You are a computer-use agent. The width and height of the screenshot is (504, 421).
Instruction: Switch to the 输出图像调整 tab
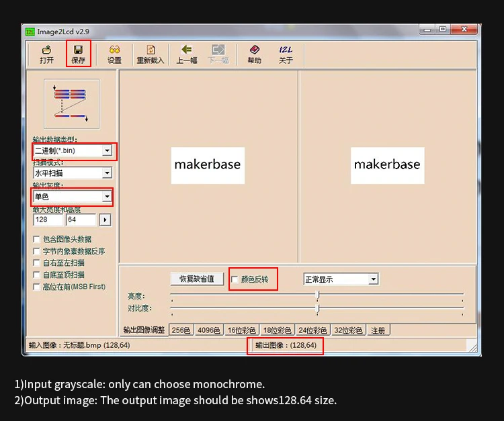[144, 330]
